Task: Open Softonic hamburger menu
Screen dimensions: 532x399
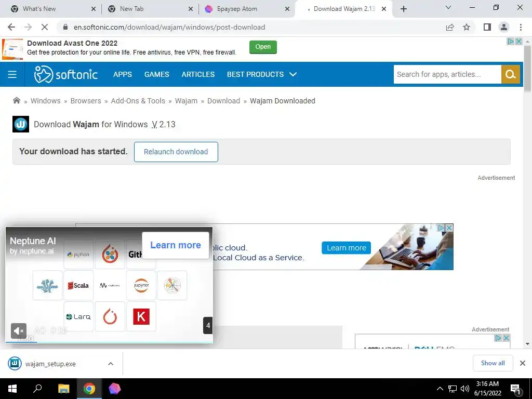Action: pyautogui.click(x=12, y=74)
